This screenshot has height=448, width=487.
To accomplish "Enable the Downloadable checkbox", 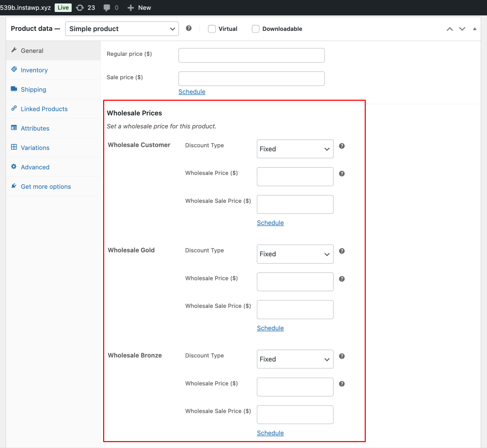I will [x=255, y=29].
